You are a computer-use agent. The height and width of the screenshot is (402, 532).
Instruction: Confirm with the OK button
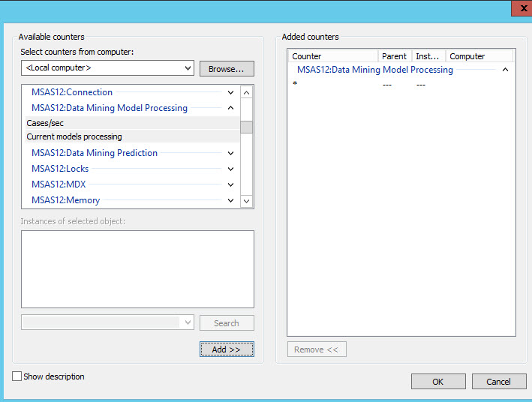tap(438, 382)
